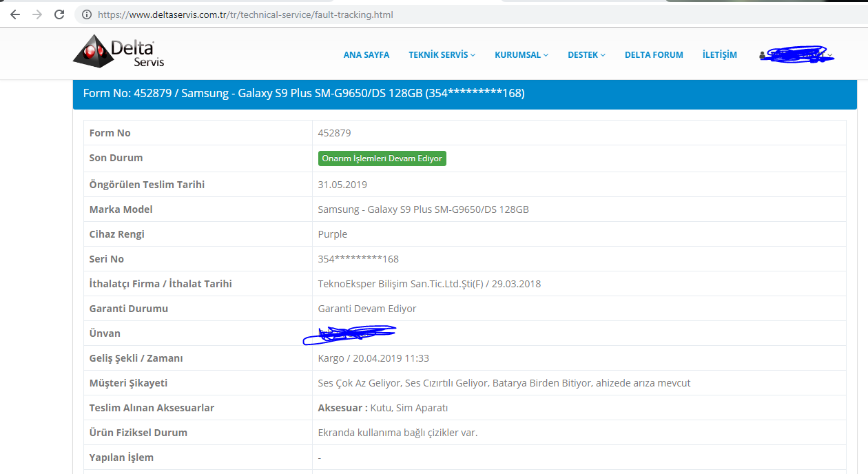Click the green Onarım İşlemleri Devam Ediyor badge

click(382, 158)
